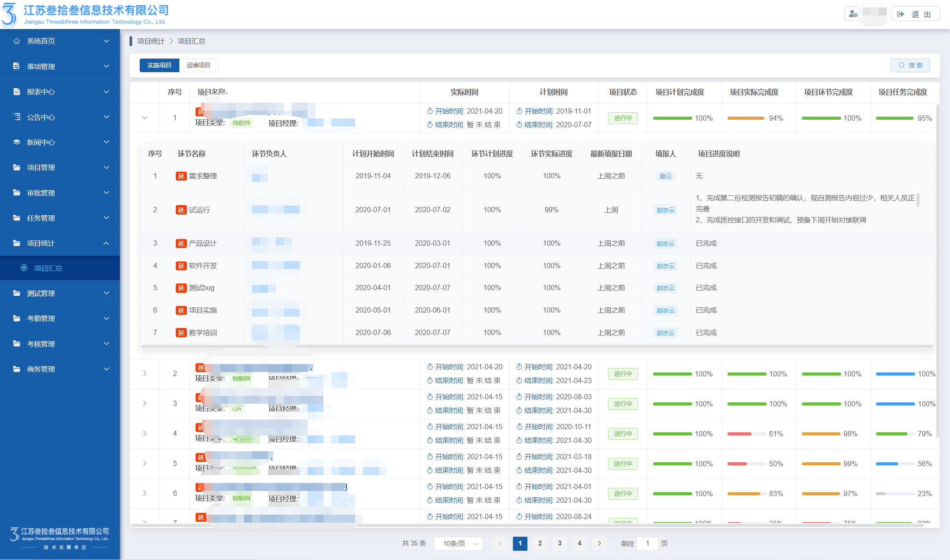
Task: Collapse the expanded project row 1
Action: point(145,118)
